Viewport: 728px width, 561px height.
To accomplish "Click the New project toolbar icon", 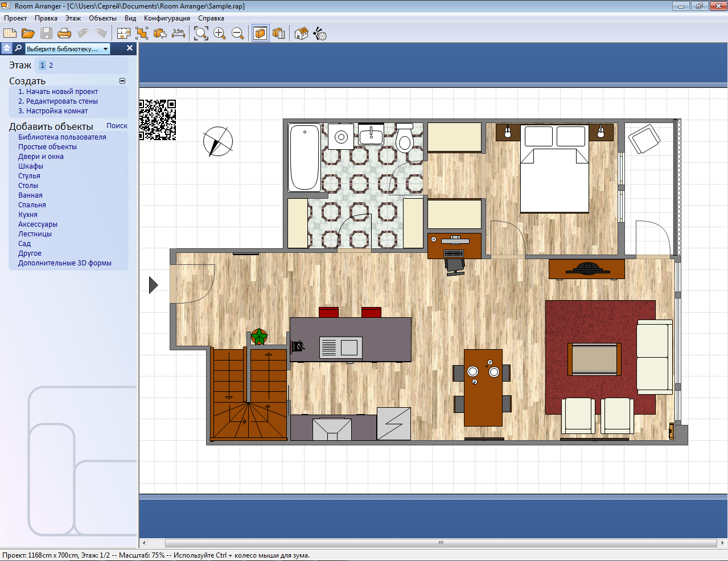I will (x=10, y=34).
